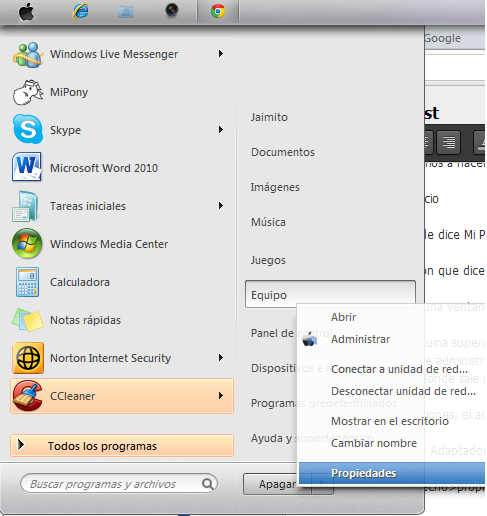Open Juegos from the start menu

click(x=268, y=260)
